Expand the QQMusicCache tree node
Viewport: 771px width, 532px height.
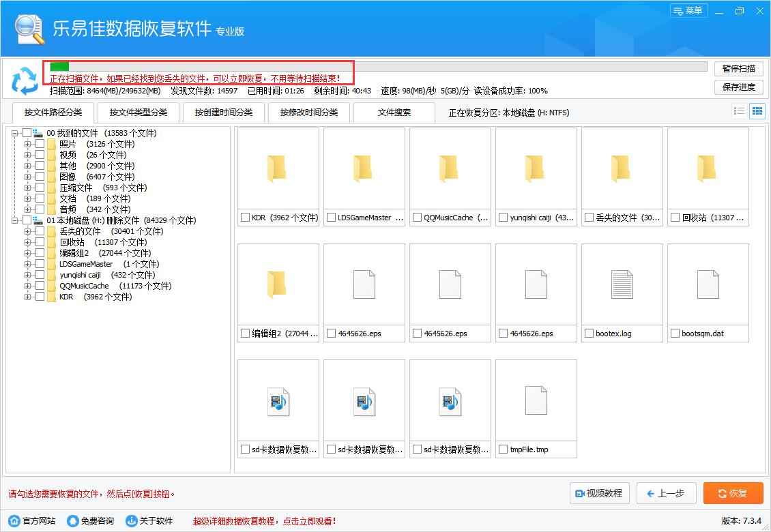point(28,286)
